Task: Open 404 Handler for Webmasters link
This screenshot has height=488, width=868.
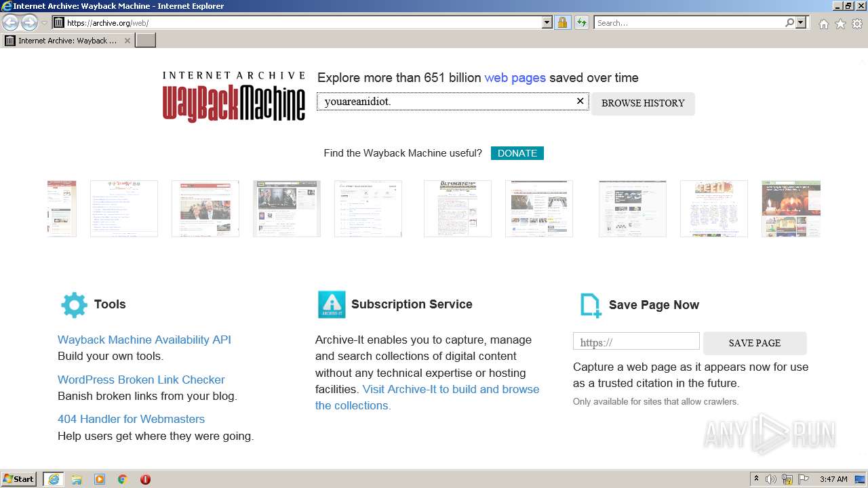Action: click(x=131, y=419)
